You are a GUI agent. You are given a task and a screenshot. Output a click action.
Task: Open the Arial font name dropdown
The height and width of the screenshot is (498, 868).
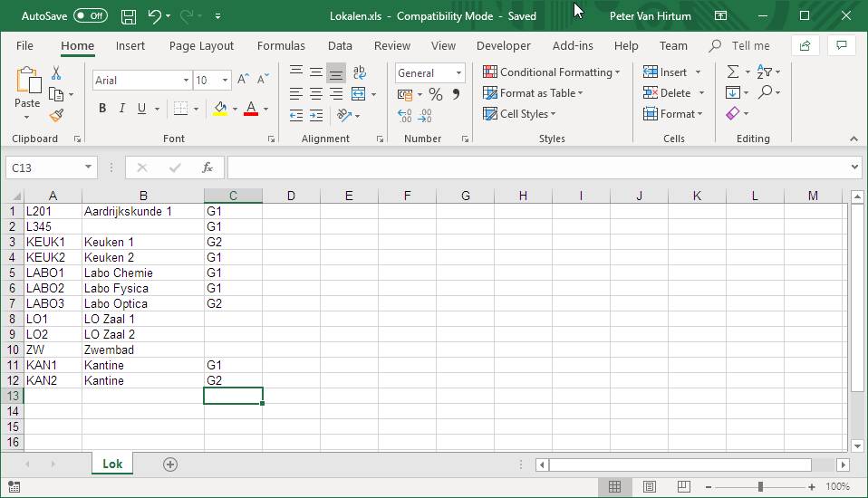pyautogui.click(x=186, y=81)
